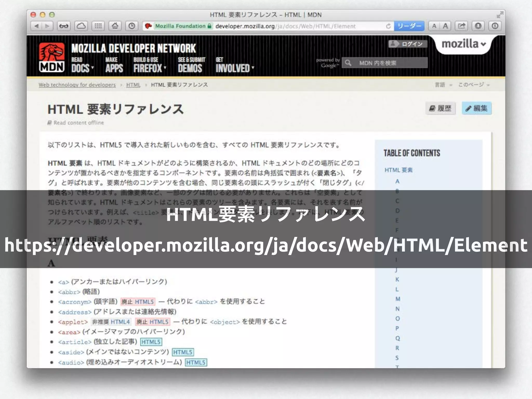532x399 pixels.
Task: Reload page using the refresh arrow
Action: (388, 26)
